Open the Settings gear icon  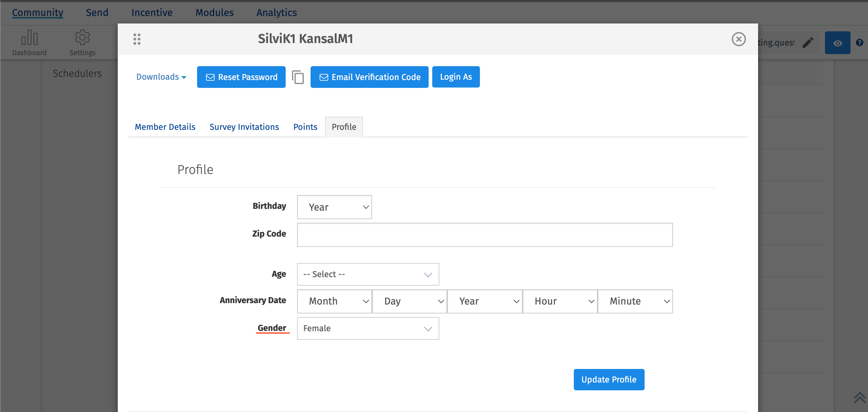(82, 38)
